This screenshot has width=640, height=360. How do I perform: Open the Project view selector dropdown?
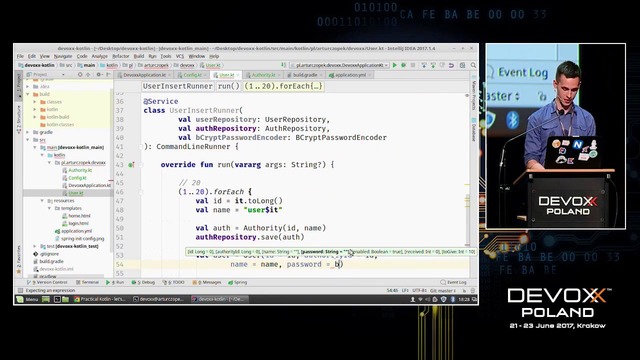[x=46, y=75]
